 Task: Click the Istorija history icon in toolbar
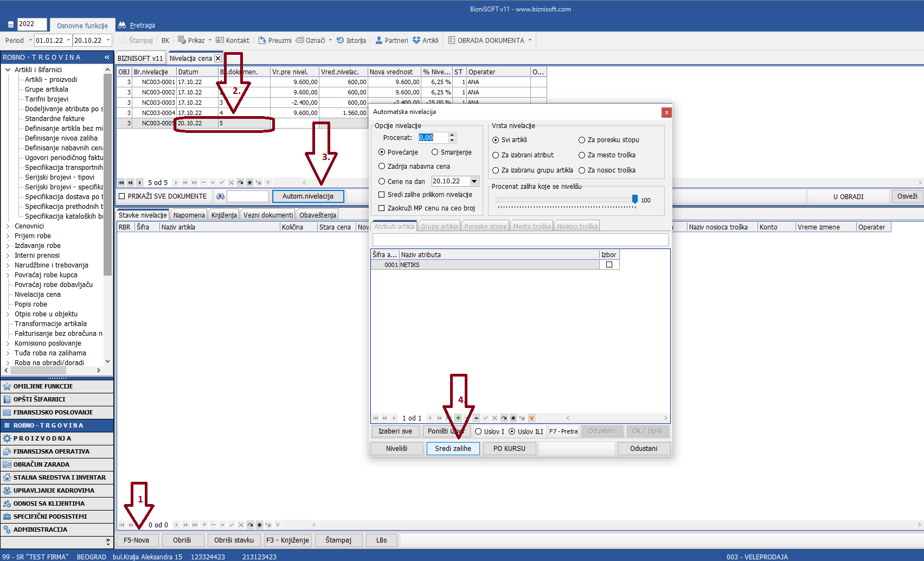341,40
